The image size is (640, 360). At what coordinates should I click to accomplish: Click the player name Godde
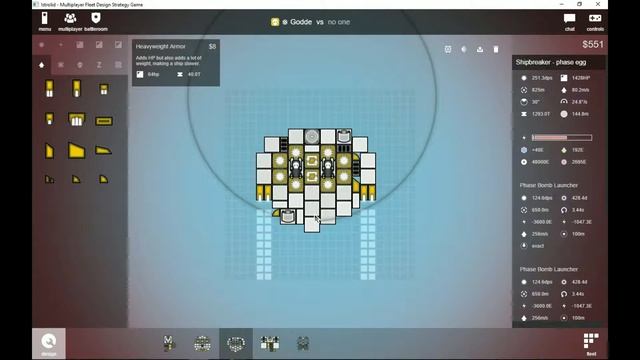point(301,22)
